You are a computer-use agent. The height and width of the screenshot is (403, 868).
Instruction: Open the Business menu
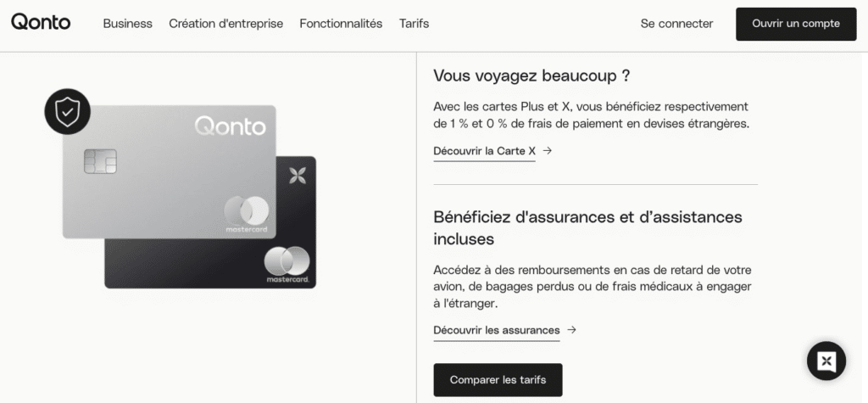pyautogui.click(x=127, y=24)
